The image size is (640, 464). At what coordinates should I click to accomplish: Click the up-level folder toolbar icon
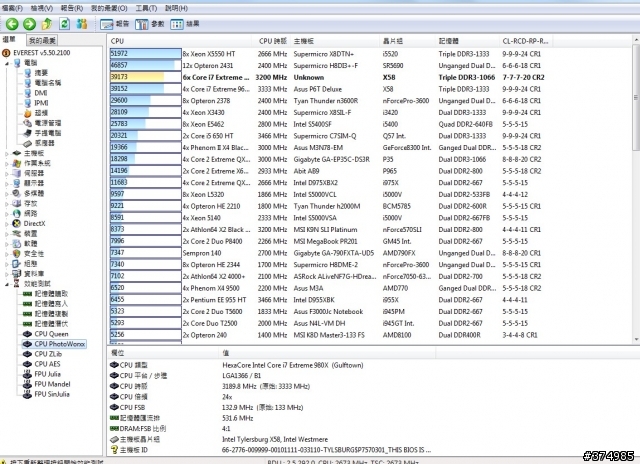pos(47,24)
